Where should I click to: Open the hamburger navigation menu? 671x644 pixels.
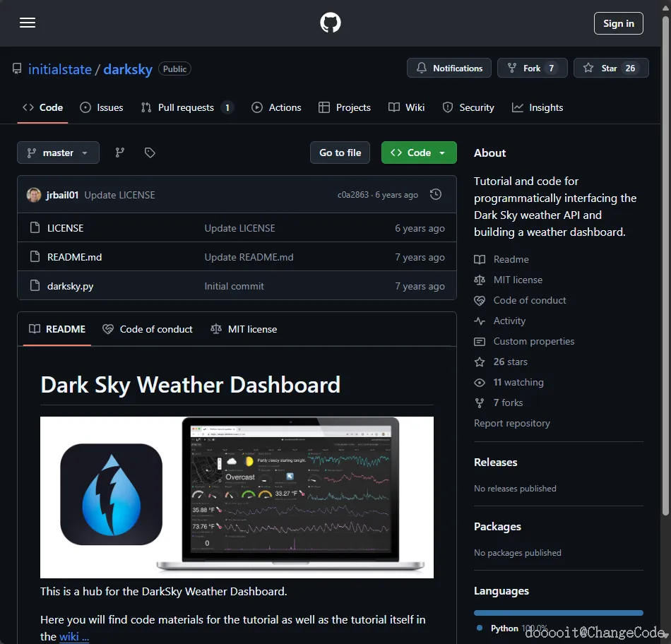(x=28, y=23)
